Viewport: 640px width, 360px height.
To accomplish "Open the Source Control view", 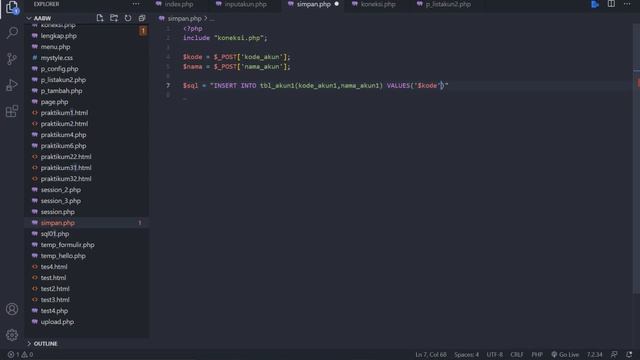I will 12,59.
